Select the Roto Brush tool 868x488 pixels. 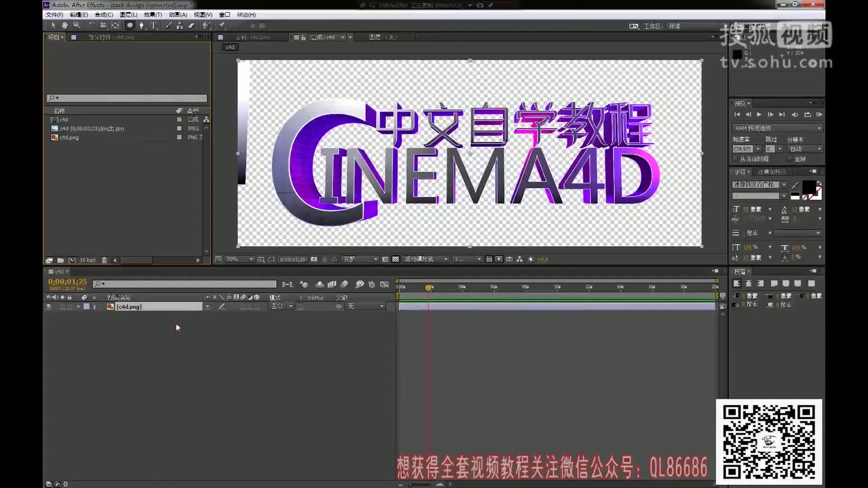click(206, 26)
